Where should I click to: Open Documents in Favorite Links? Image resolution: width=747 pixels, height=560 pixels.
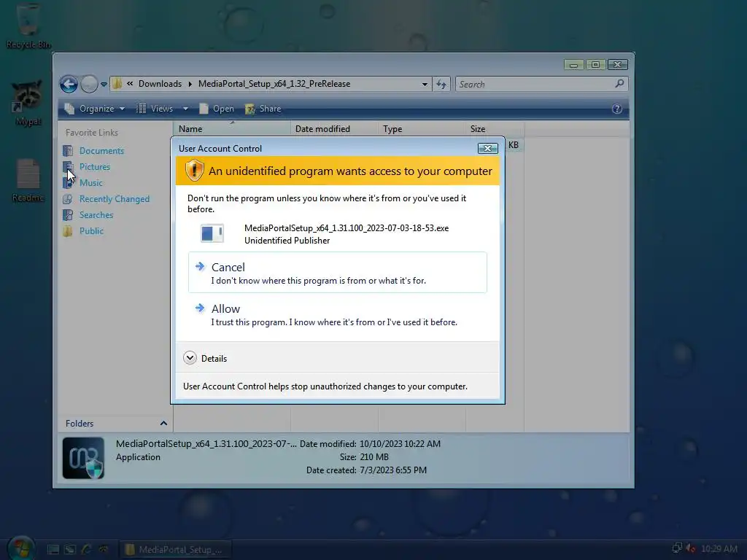[101, 150]
